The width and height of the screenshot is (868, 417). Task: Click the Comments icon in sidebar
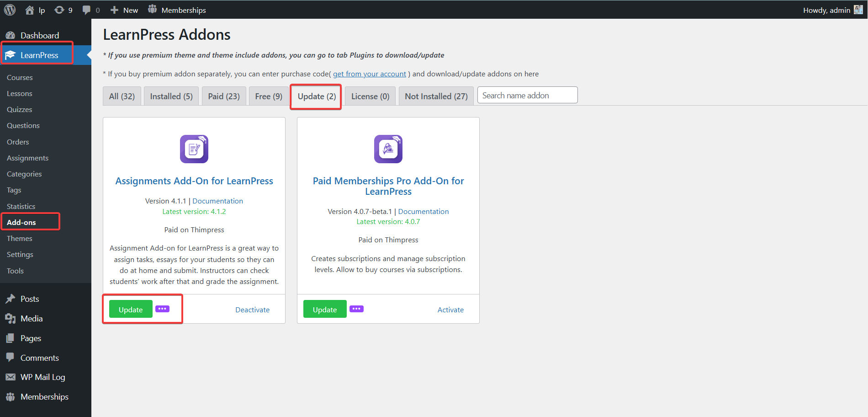click(x=11, y=358)
